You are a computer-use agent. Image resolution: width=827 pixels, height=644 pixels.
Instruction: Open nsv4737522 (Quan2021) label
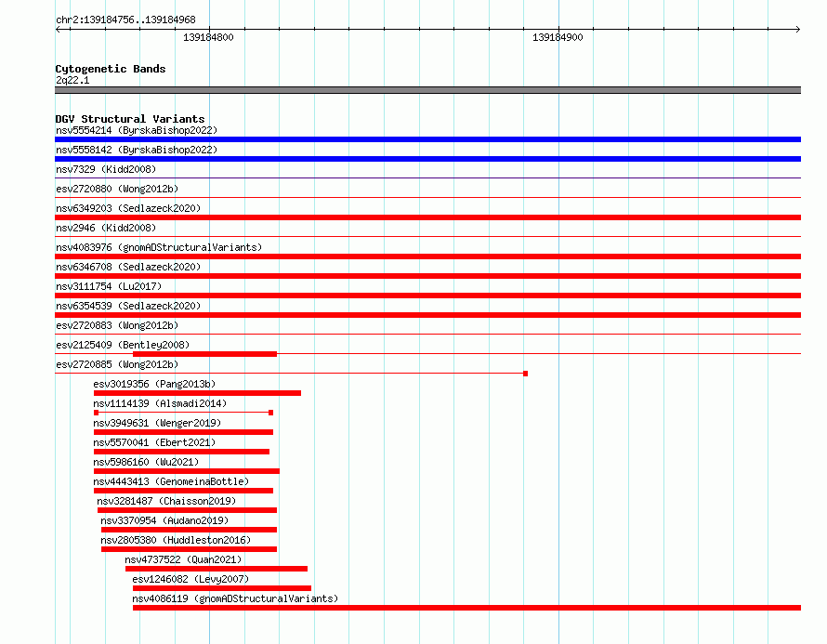(x=183, y=559)
